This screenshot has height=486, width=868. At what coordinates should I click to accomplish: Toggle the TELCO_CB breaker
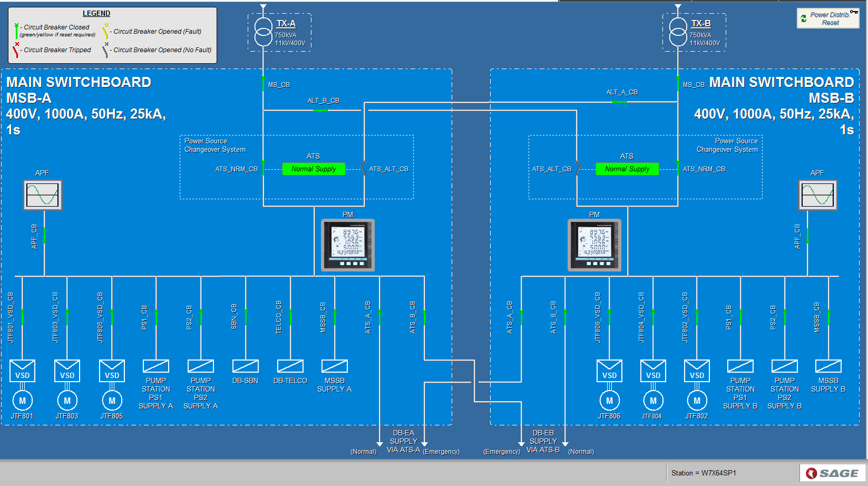point(290,317)
